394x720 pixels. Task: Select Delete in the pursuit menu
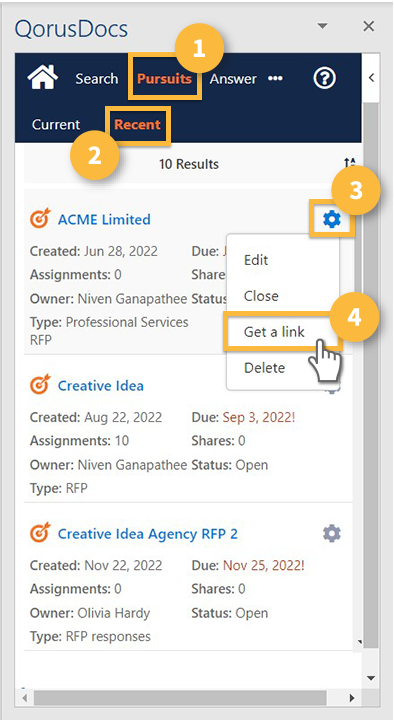[x=265, y=367]
